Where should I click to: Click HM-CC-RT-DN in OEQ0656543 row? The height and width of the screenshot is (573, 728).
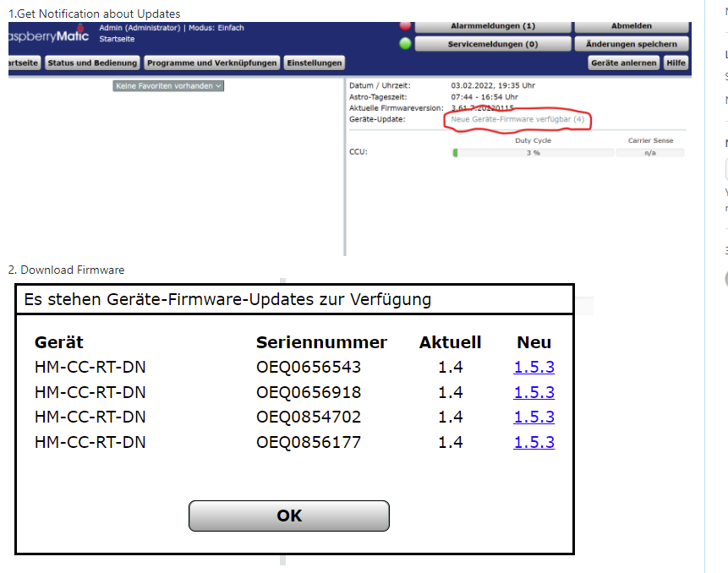(x=90, y=367)
